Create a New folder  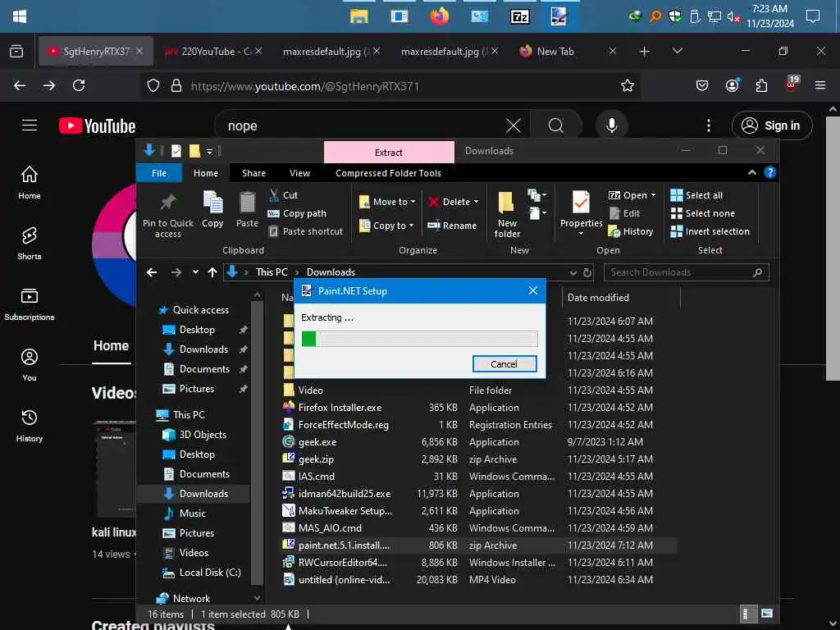[507, 214]
